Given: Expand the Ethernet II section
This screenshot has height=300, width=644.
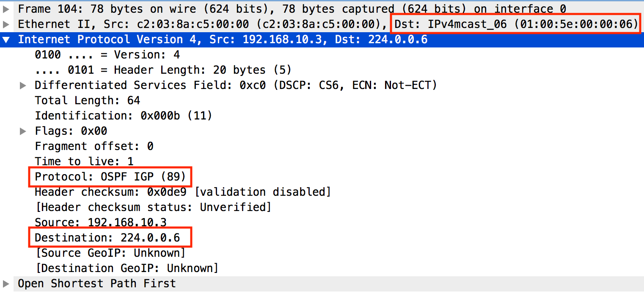Looking at the screenshot, I should click(x=6, y=24).
